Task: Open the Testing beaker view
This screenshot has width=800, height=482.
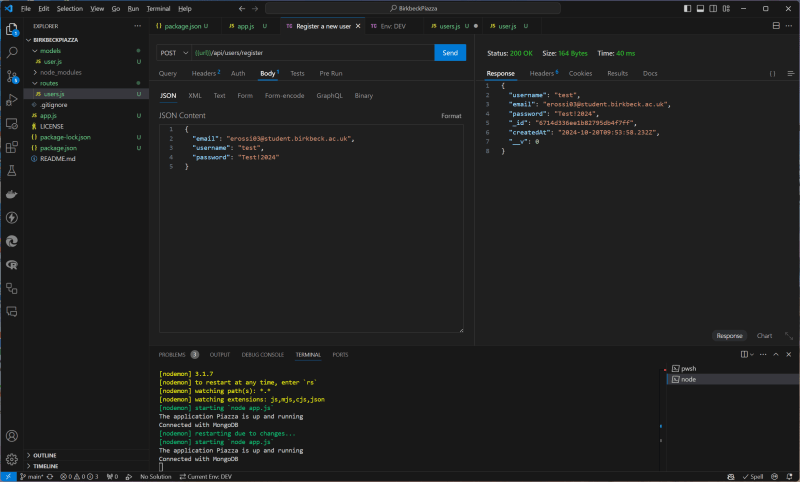Action: pos(11,171)
